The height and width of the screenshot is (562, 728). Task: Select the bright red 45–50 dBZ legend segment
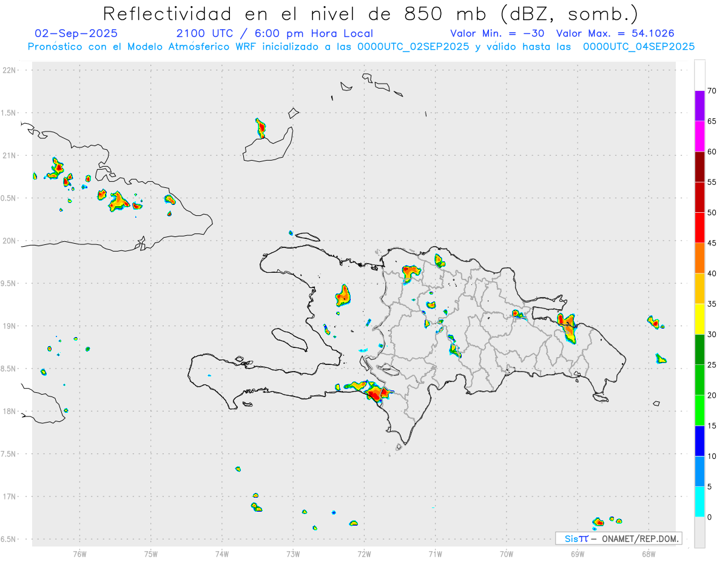pyautogui.click(x=699, y=228)
